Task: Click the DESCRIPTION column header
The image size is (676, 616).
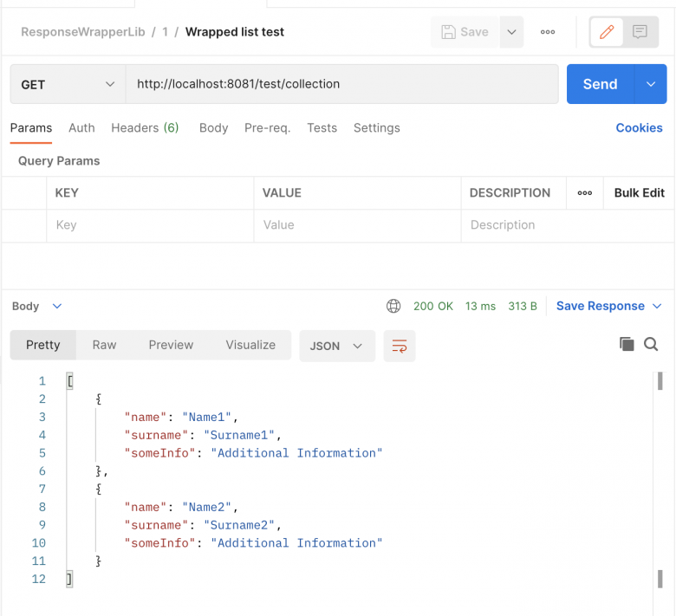Action: [510, 192]
